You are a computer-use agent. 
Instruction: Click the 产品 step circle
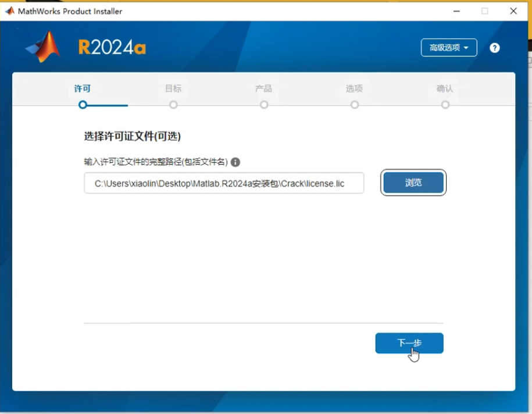coord(264,105)
